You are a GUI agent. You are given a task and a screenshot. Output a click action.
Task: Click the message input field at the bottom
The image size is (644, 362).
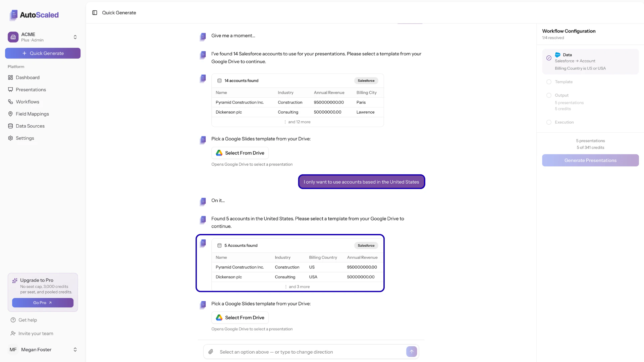point(302,352)
